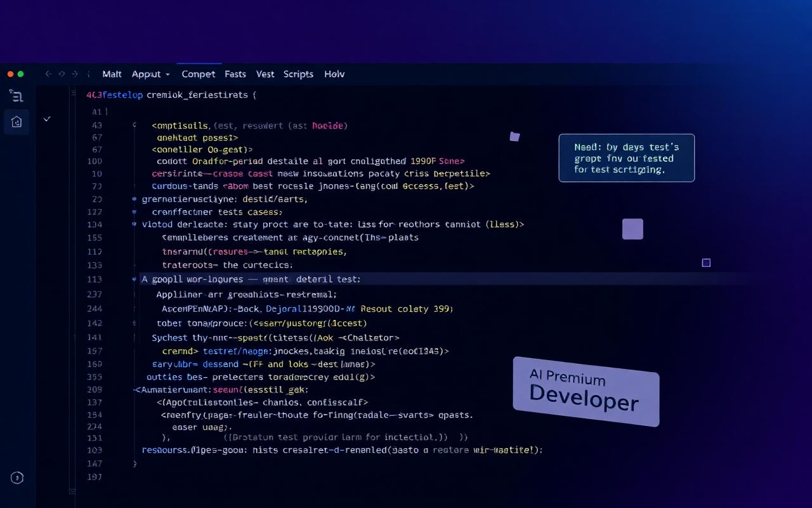The width and height of the screenshot is (812, 508).
Task: Click the diamond refresh icon between arrows
Action: (x=62, y=74)
